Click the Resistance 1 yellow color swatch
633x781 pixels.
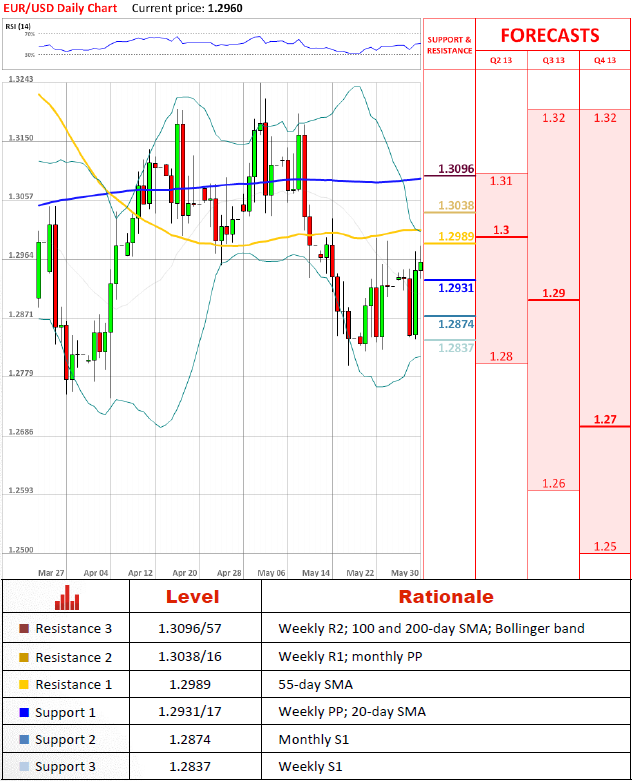click(24, 684)
